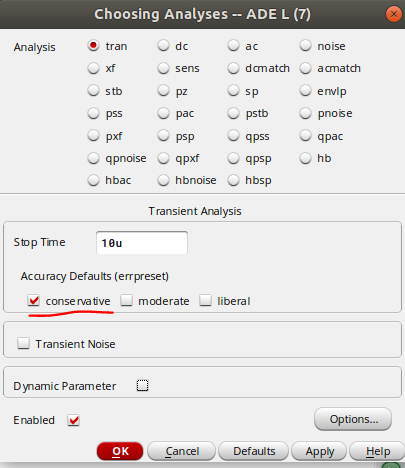Click the Apply button
The height and width of the screenshot is (468, 405).
(x=319, y=451)
